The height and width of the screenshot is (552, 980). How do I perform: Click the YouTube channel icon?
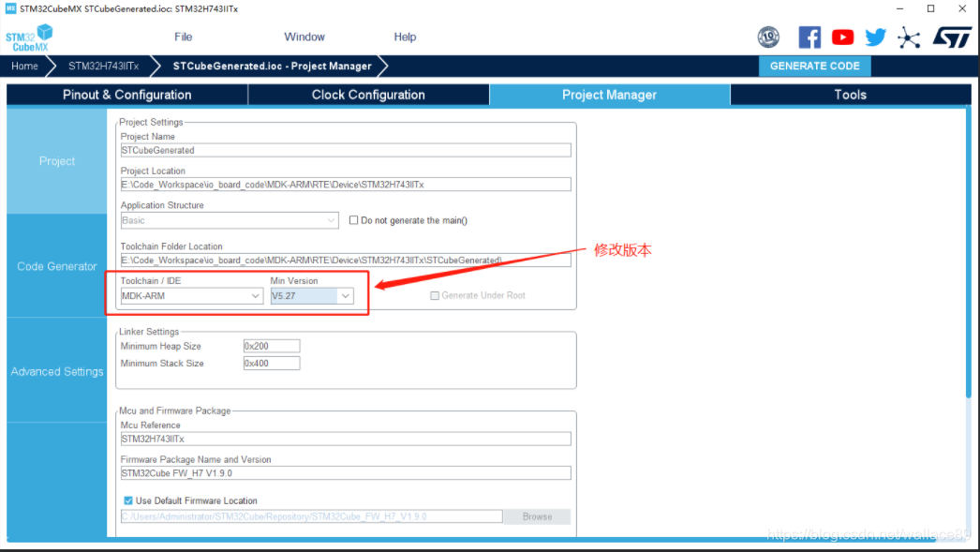[x=841, y=37]
